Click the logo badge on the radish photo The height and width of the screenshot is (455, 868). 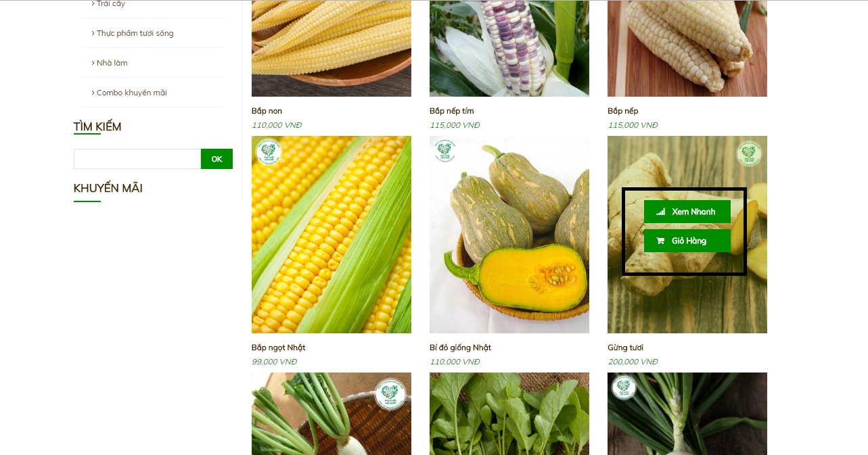[389, 391]
